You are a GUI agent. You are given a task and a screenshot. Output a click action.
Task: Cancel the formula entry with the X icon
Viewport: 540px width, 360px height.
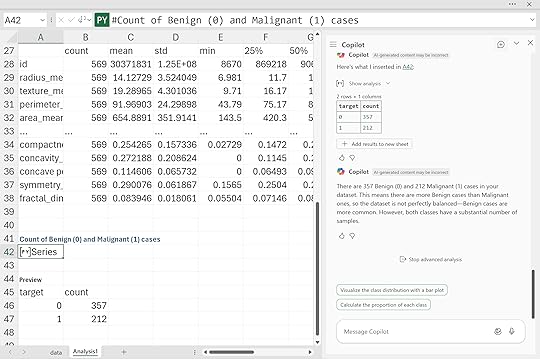coord(61,20)
